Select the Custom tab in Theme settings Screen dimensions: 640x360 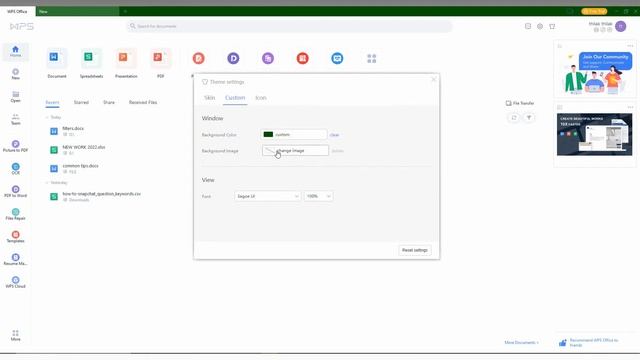[235, 98]
